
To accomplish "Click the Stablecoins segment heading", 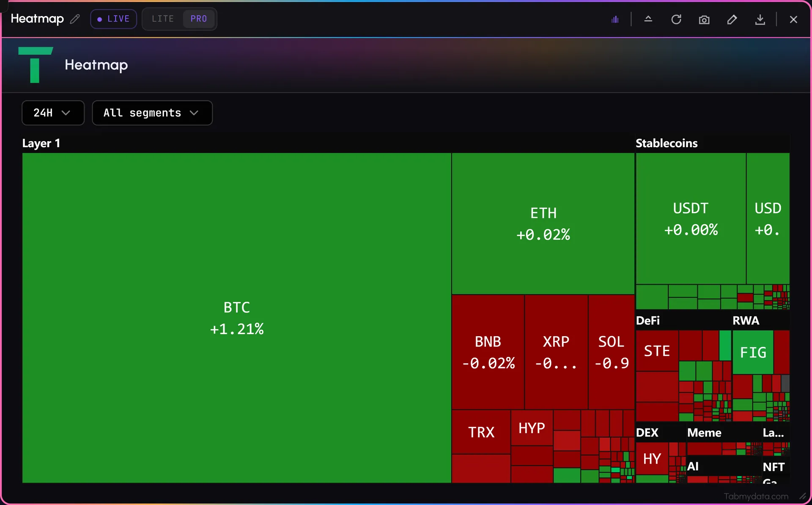I will click(x=667, y=143).
